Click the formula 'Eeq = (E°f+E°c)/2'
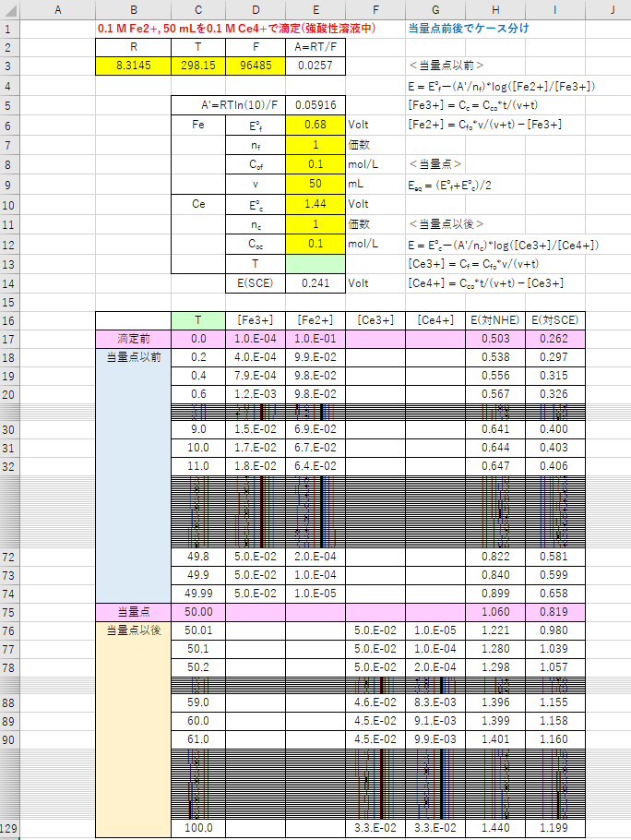Image resolution: width=631 pixels, height=840 pixels. (x=449, y=186)
